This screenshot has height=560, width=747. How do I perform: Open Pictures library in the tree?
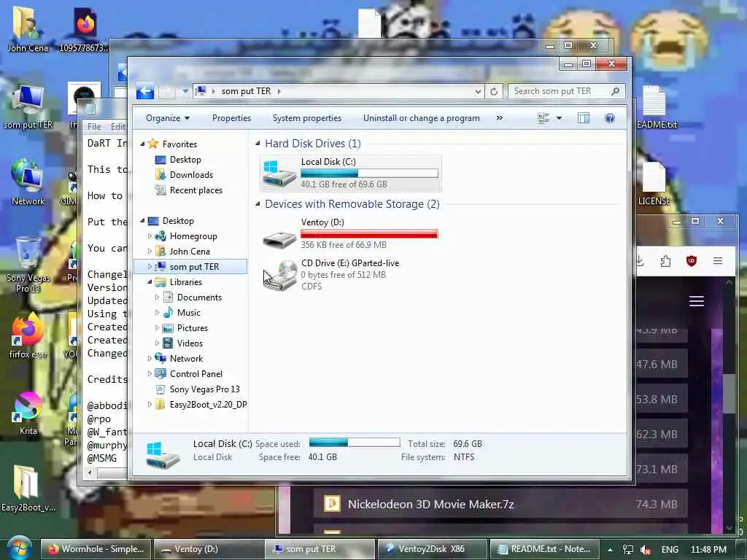point(192,328)
